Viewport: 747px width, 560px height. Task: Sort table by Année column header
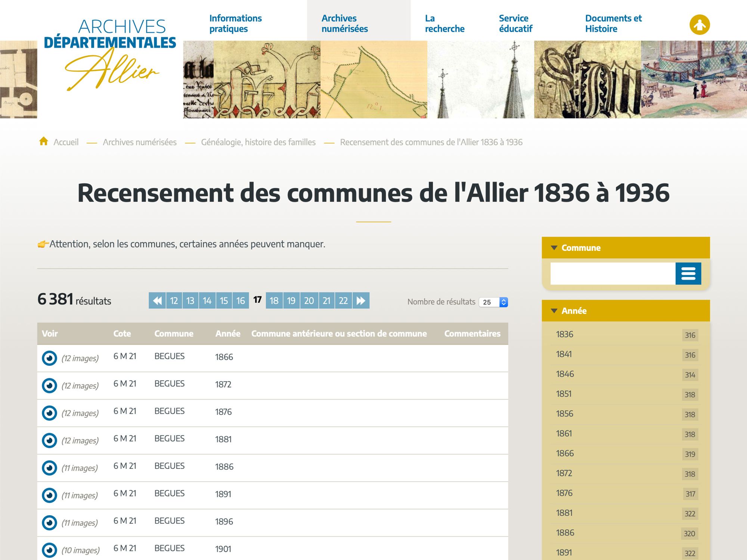point(227,334)
